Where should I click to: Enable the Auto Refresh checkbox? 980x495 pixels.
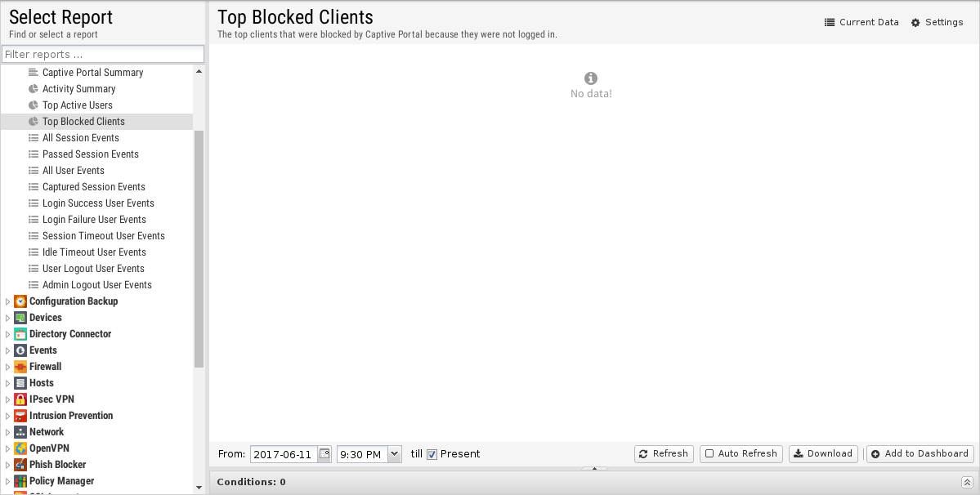click(709, 454)
